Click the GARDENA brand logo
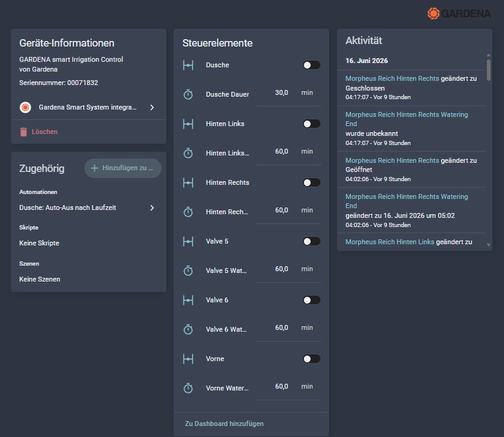This screenshot has width=504, height=437. point(459,13)
